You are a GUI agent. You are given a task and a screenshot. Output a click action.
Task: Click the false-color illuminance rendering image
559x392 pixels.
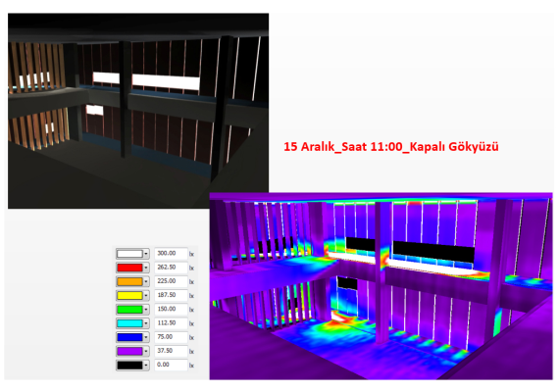coord(381,286)
